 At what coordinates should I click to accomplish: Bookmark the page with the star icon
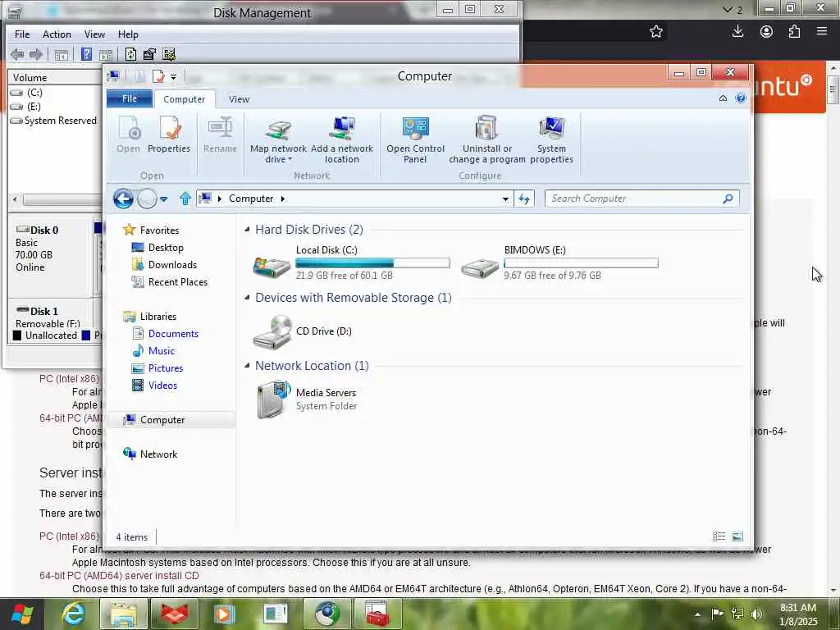click(656, 32)
